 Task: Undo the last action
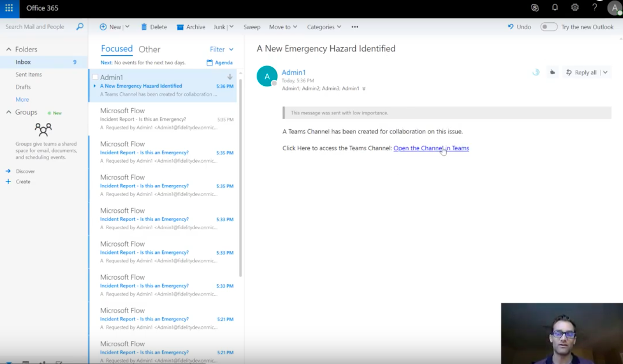(519, 27)
